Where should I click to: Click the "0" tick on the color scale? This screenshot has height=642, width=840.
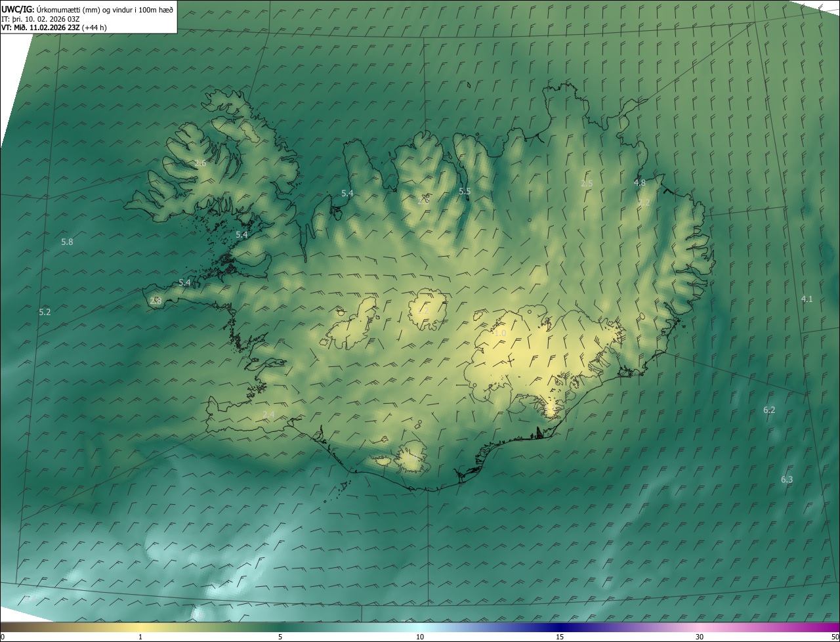[x=2, y=637]
